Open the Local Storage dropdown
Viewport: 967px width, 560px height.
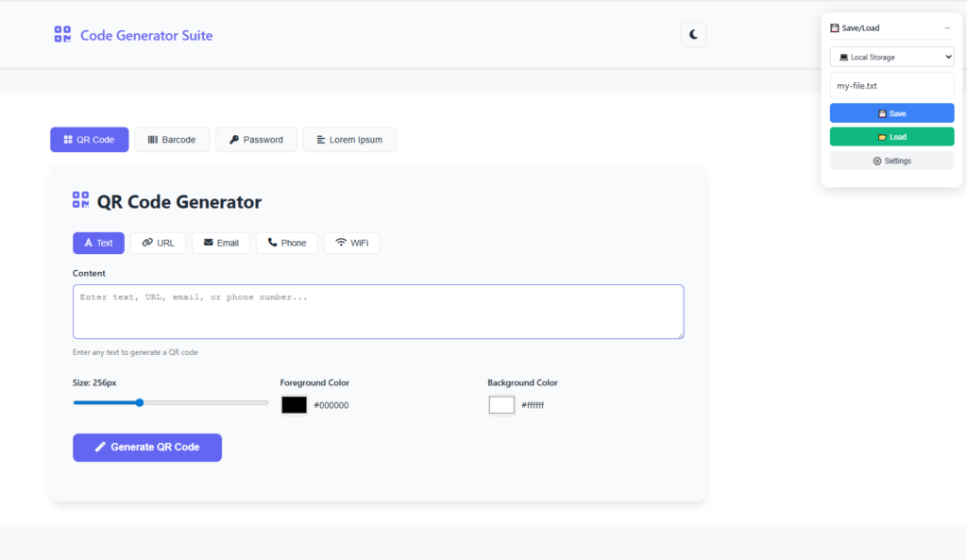[891, 57]
